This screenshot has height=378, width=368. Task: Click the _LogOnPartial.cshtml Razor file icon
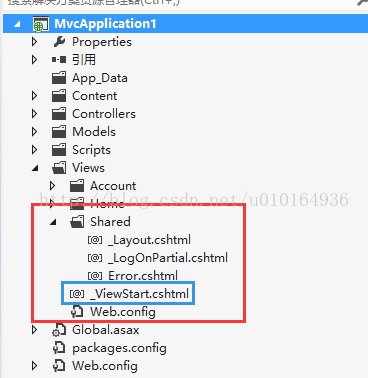[95, 258]
